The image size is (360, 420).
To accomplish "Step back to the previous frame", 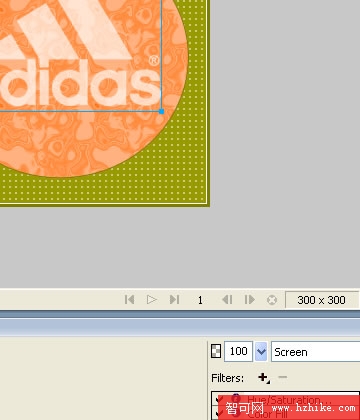I will point(227,300).
